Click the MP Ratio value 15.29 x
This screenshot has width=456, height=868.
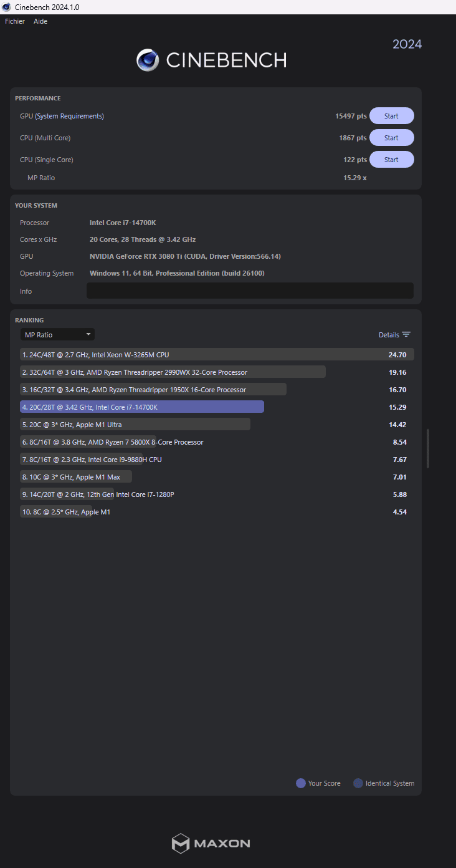coord(355,178)
